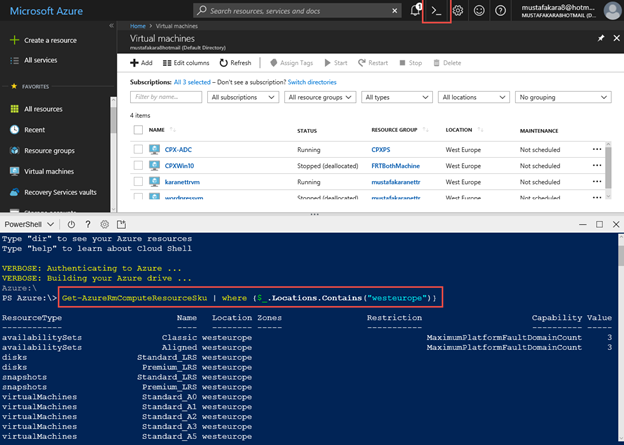Check the karanettrvm row checkbox
Viewport: 624px width, 445px height.
(138, 182)
